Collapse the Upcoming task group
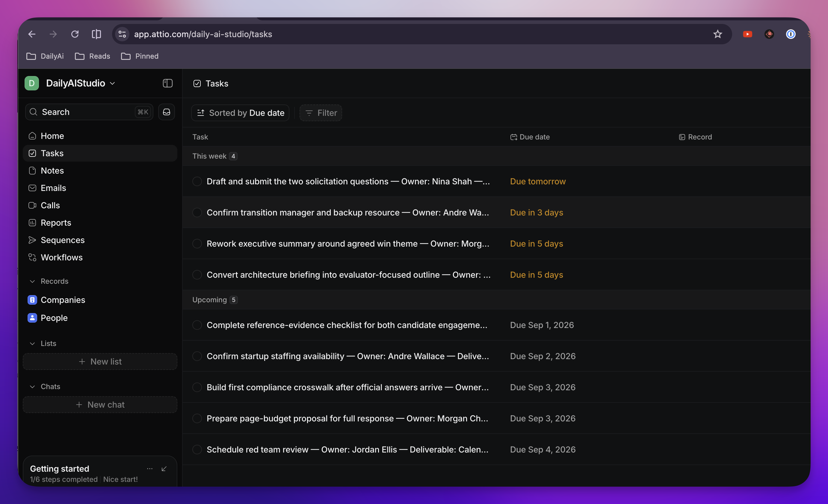Viewport: 828px width, 504px height. point(215,300)
